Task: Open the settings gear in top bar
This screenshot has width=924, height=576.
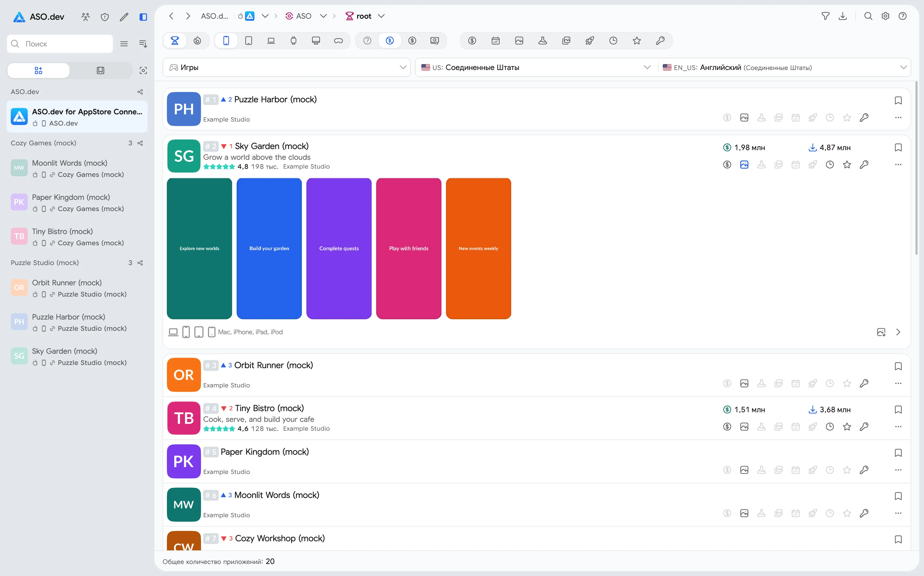Action: coord(885,16)
